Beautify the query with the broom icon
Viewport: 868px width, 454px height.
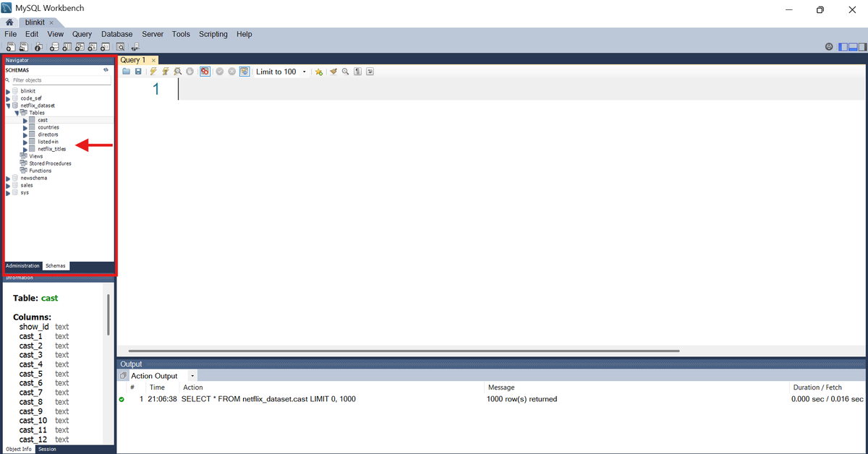point(333,72)
